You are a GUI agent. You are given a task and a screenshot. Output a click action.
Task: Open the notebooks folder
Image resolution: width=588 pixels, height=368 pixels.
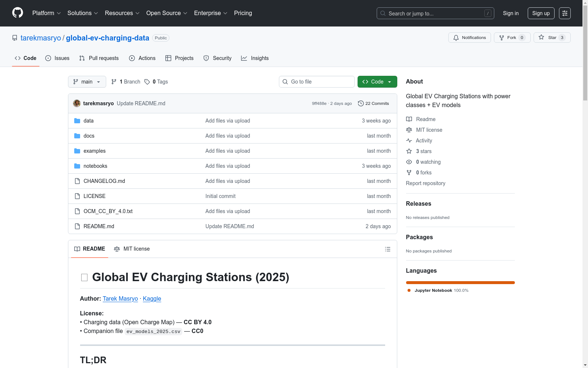[x=96, y=166]
